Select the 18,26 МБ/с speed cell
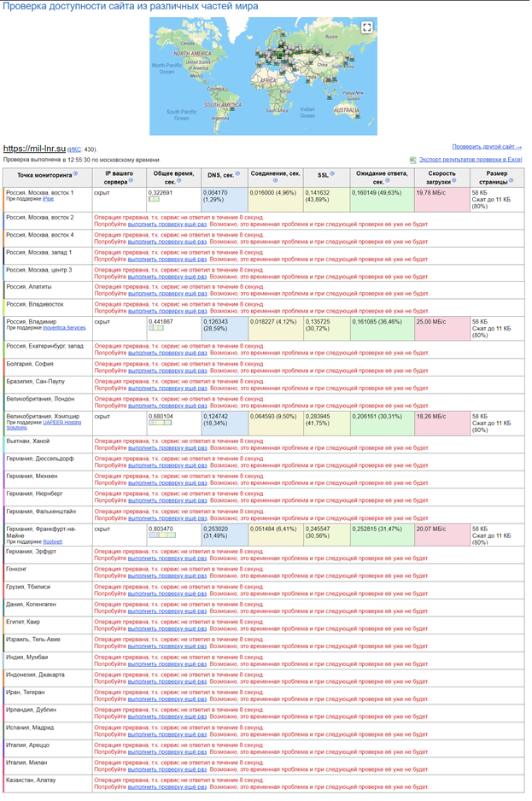This screenshot has width=532, height=801. click(442, 424)
